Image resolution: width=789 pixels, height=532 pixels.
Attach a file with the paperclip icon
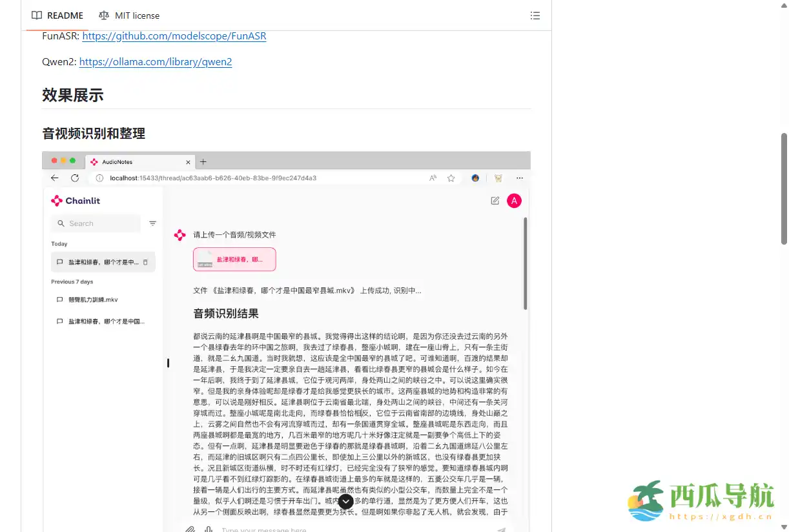(190, 529)
